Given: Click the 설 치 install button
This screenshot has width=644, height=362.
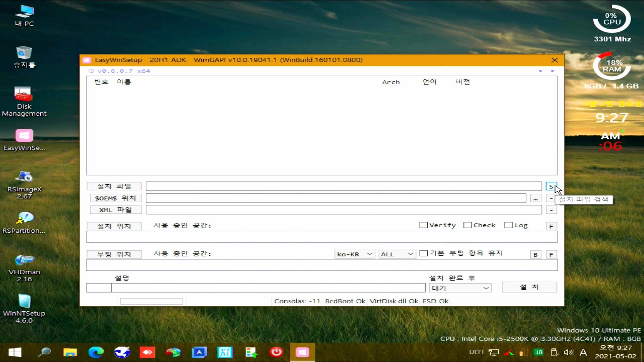Looking at the screenshot, I should click(529, 287).
